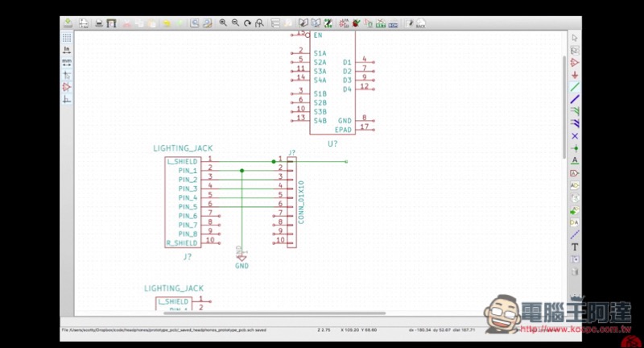Screen dimensions: 644x348
Task: Open Page settings from toolbar
Action: pyautogui.click(x=84, y=23)
